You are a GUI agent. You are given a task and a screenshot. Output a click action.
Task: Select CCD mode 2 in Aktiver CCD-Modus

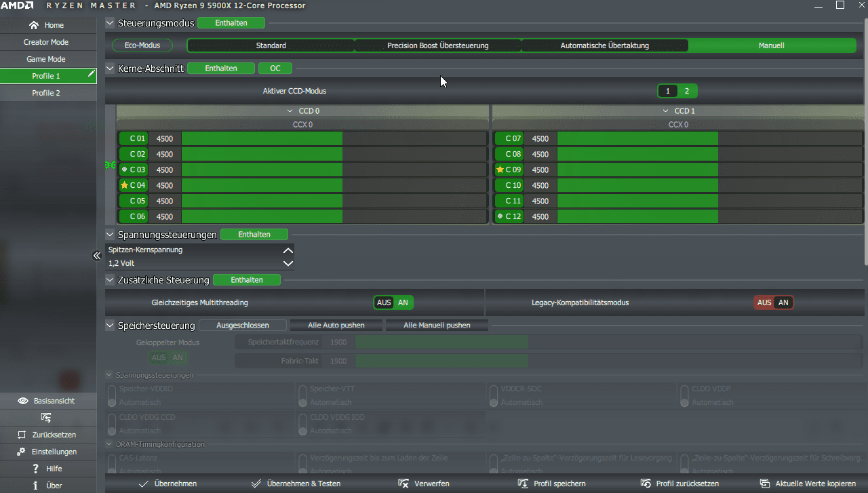coord(687,91)
